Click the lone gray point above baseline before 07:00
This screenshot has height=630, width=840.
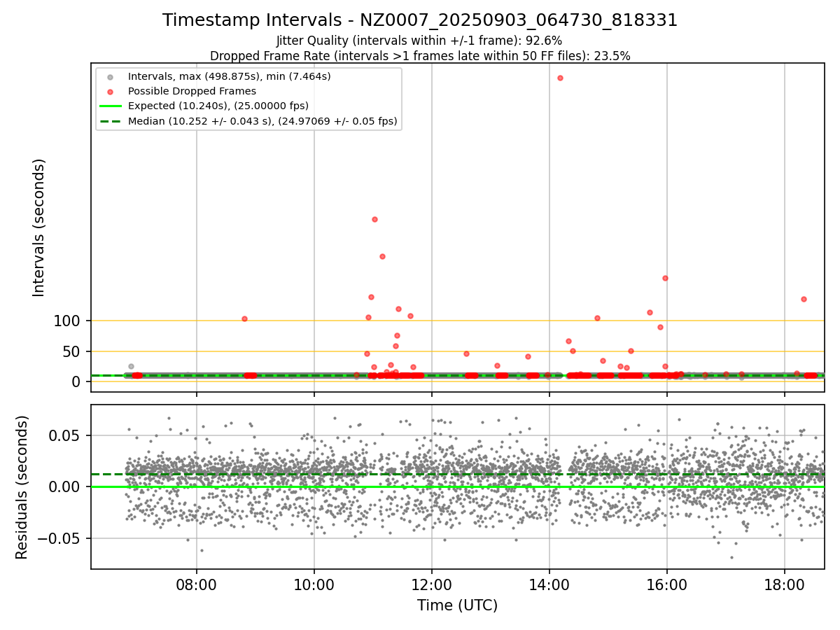(x=131, y=366)
